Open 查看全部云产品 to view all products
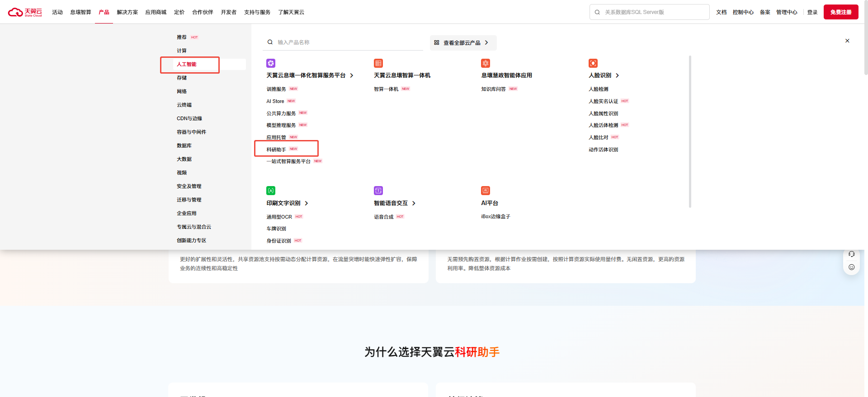The image size is (868, 397). [x=462, y=43]
